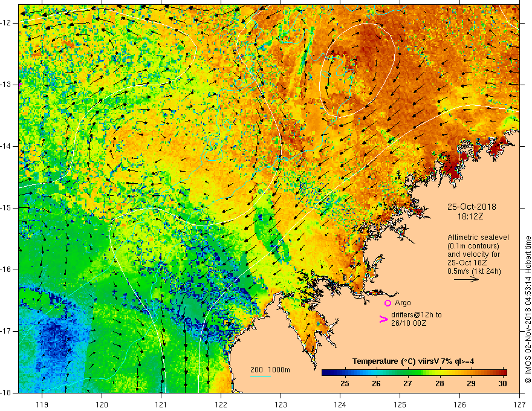Viewport: 532px width, 411px height.
Task: Click the 0.5m/s velocity scale arrow
Action: (x=466, y=279)
